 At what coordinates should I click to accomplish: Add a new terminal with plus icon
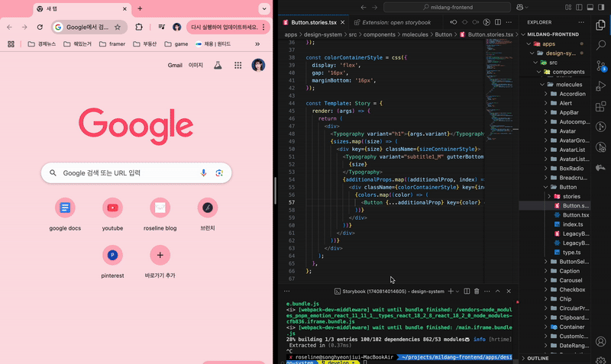(451, 291)
